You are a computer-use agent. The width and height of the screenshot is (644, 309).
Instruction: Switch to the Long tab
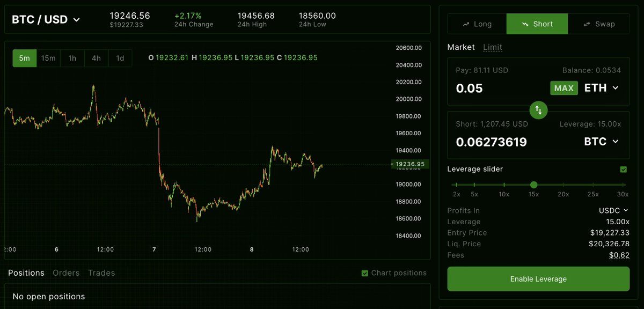click(x=477, y=24)
